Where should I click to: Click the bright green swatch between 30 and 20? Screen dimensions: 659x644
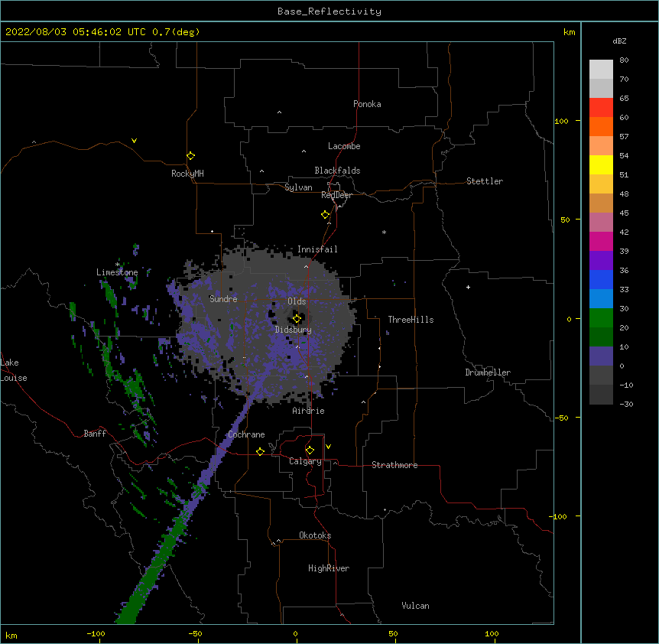click(x=601, y=318)
